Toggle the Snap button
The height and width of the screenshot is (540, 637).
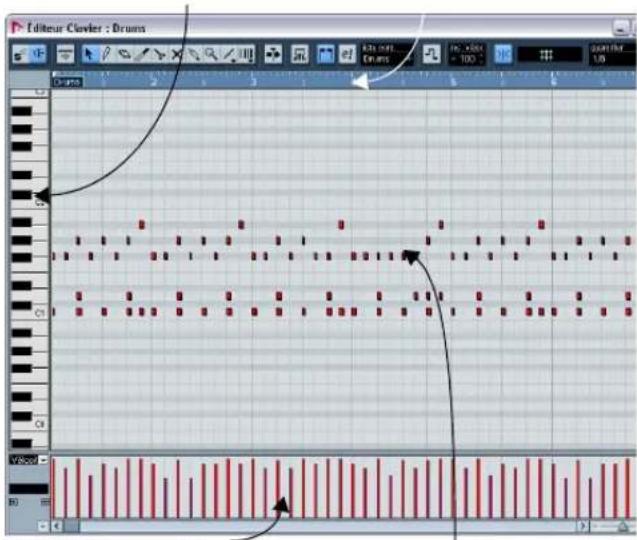tap(503, 54)
